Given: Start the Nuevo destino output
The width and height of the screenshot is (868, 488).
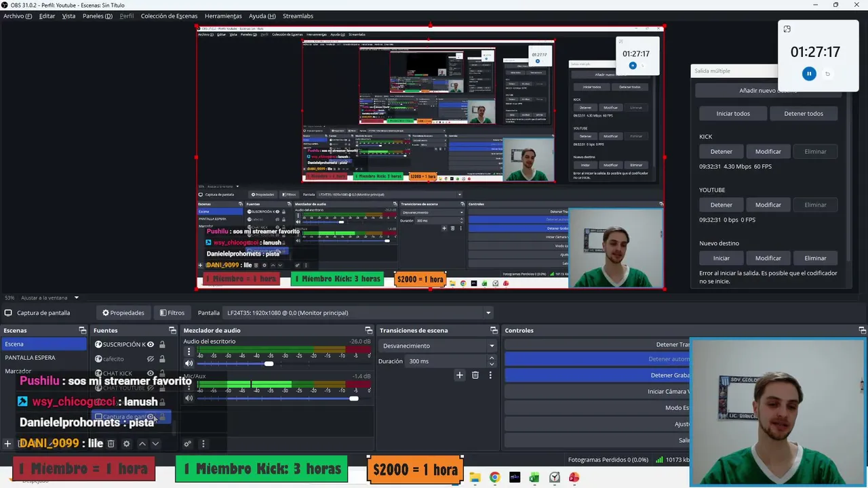Looking at the screenshot, I should tap(722, 258).
